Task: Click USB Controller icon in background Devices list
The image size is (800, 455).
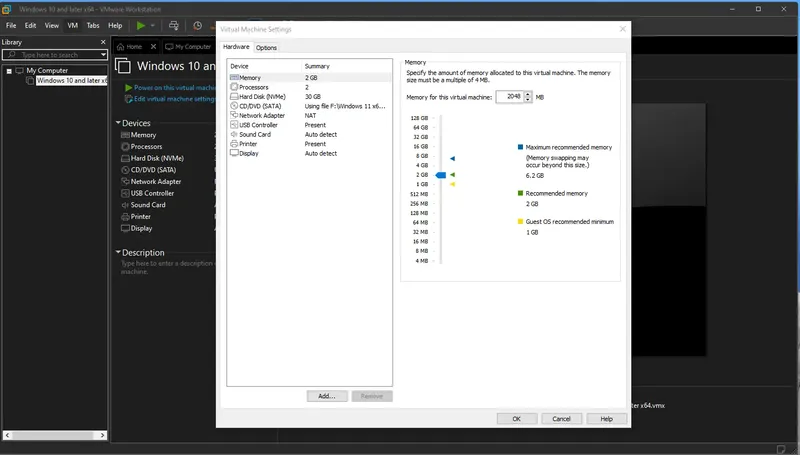Action: pyautogui.click(x=125, y=193)
